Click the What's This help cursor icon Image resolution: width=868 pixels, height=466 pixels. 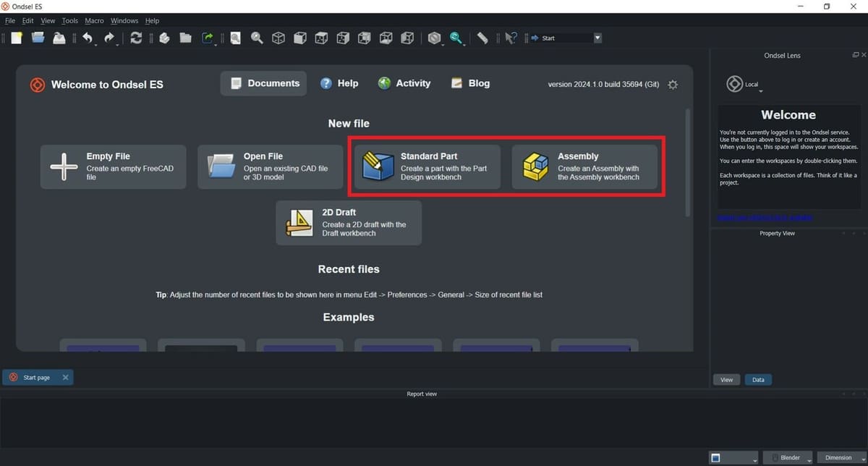(x=511, y=38)
